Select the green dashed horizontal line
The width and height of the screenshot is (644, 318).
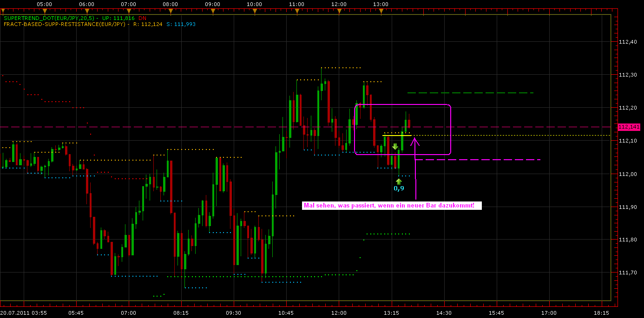[470, 93]
